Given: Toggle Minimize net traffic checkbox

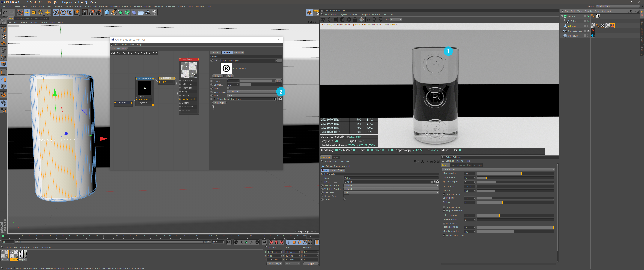Looking at the screenshot, I should tap(444, 235).
